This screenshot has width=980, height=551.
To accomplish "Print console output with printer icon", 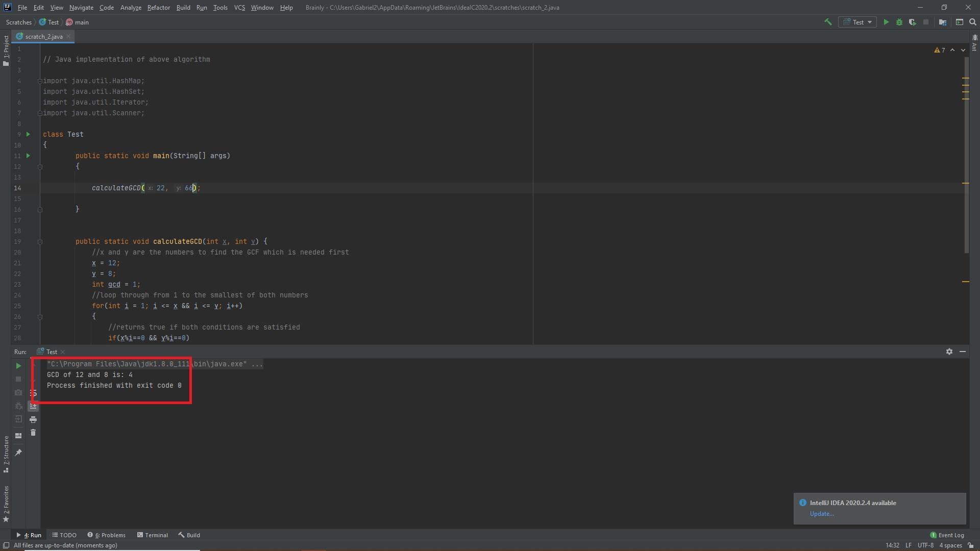I will [x=33, y=419].
